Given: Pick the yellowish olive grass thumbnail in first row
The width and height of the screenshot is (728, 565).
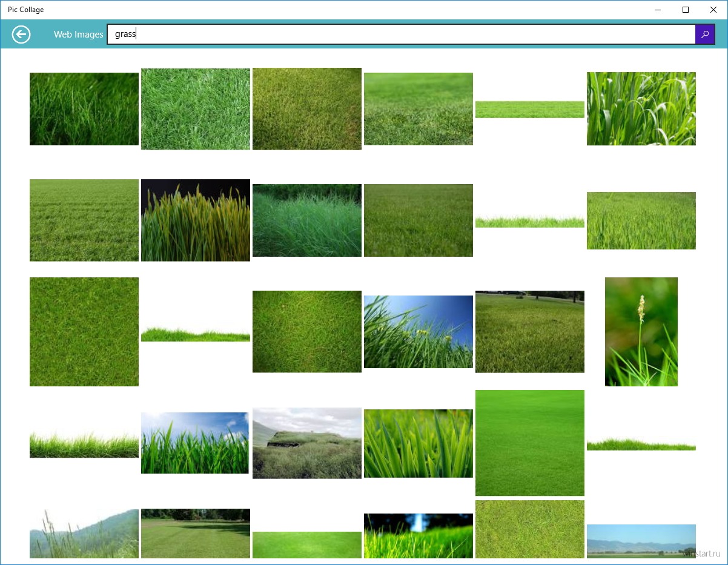Looking at the screenshot, I should (307, 109).
